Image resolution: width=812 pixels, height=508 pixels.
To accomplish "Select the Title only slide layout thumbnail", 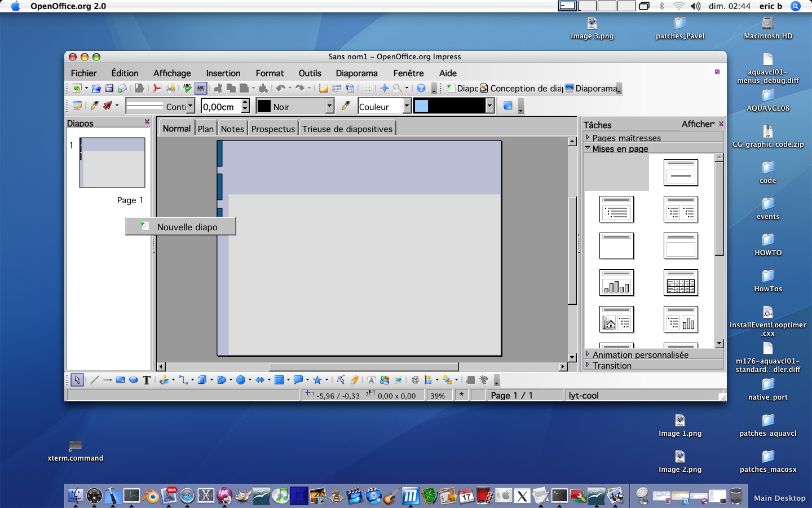I will [x=616, y=246].
